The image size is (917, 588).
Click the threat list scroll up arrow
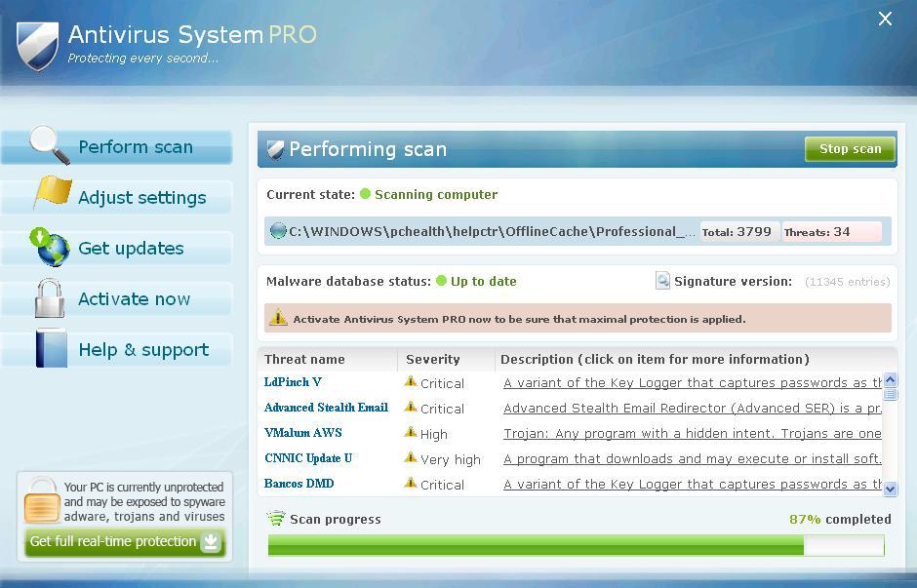click(890, 380)
